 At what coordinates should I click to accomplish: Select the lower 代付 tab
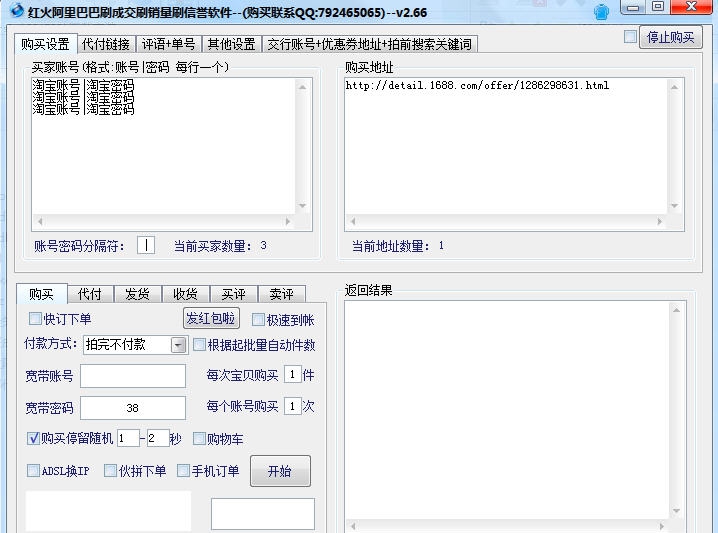pos(90,294)
